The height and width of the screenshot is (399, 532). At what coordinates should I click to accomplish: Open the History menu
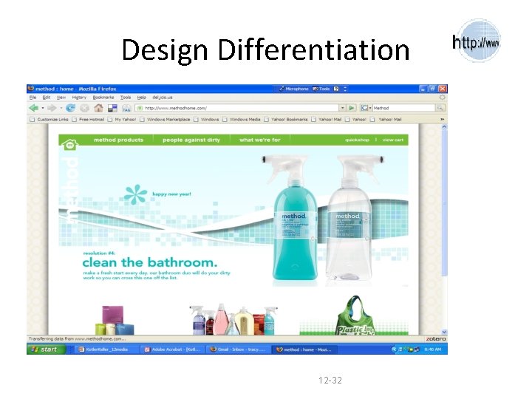click(79, 98)
